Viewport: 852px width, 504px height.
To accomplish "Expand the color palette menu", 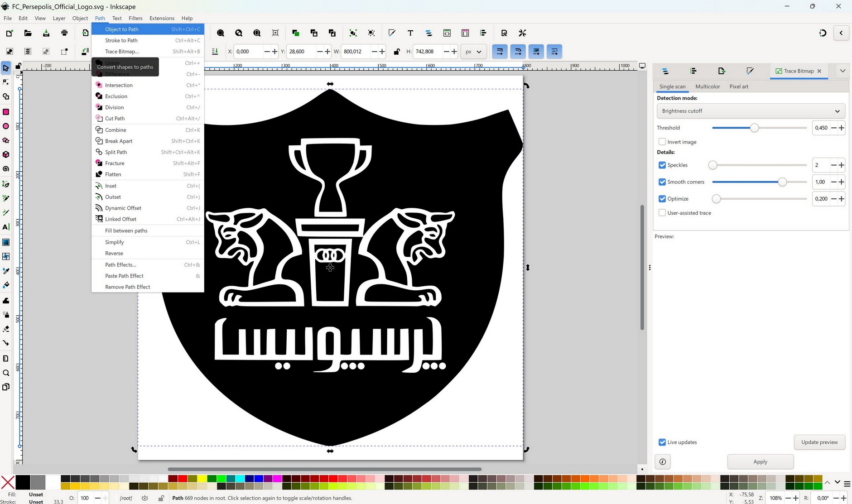I will [847, 483].
